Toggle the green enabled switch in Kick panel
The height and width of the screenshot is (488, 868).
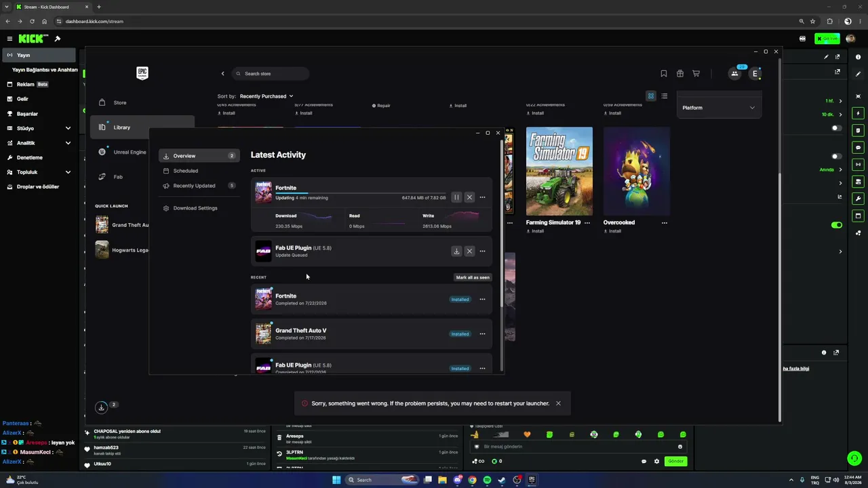point(837,225)
